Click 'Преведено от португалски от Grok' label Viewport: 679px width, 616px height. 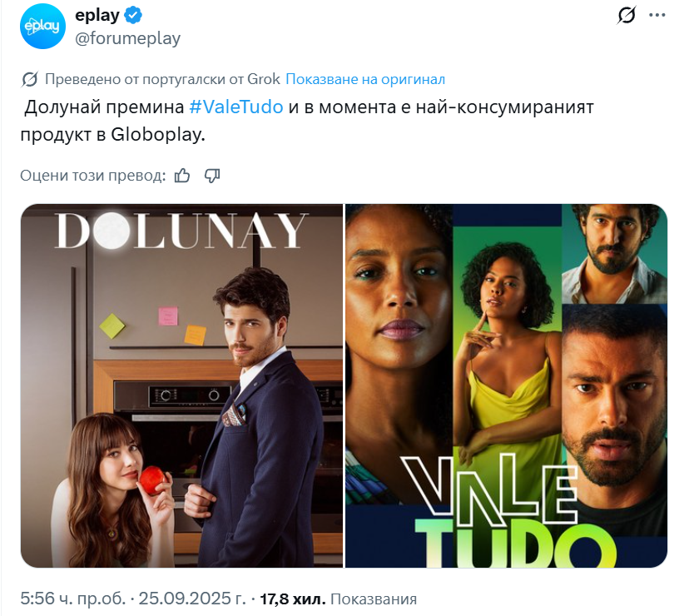click(162, 79)
